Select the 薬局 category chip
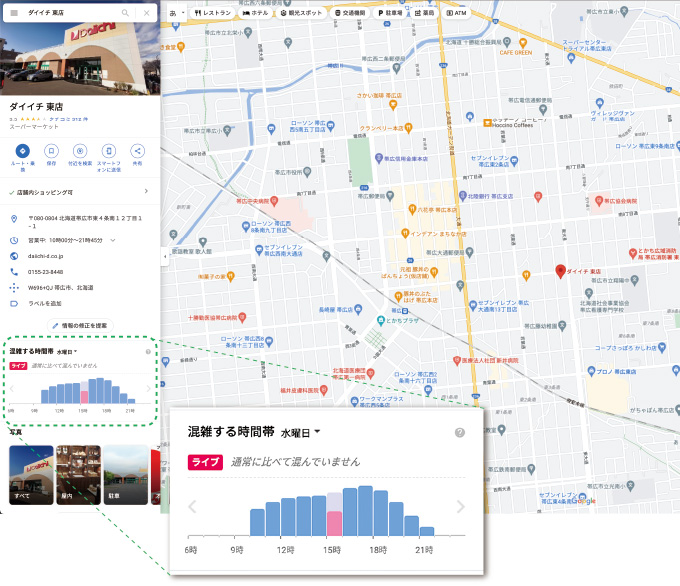 tap(425, 13)
